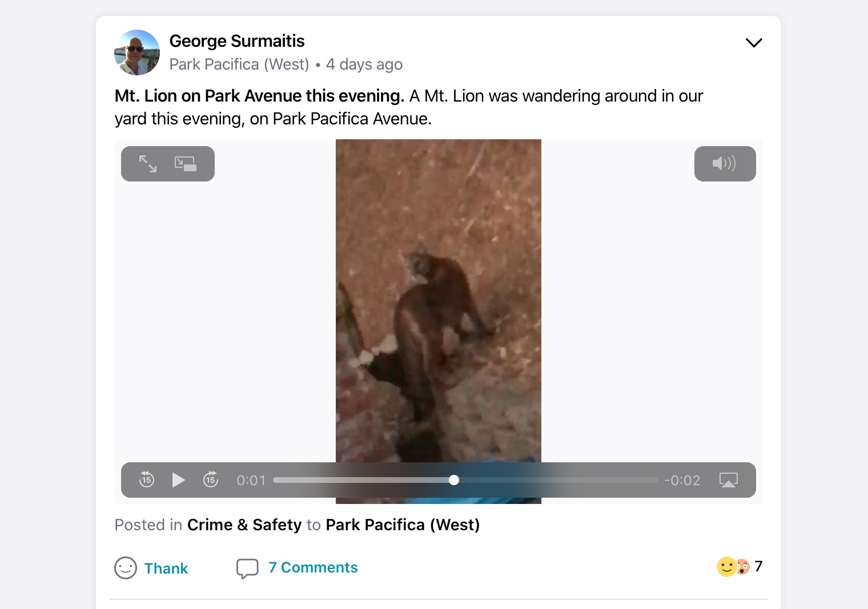868x609 pixels.
Task: Open Park Pacifica (West) in posted-in line
Action: (403, 525)
